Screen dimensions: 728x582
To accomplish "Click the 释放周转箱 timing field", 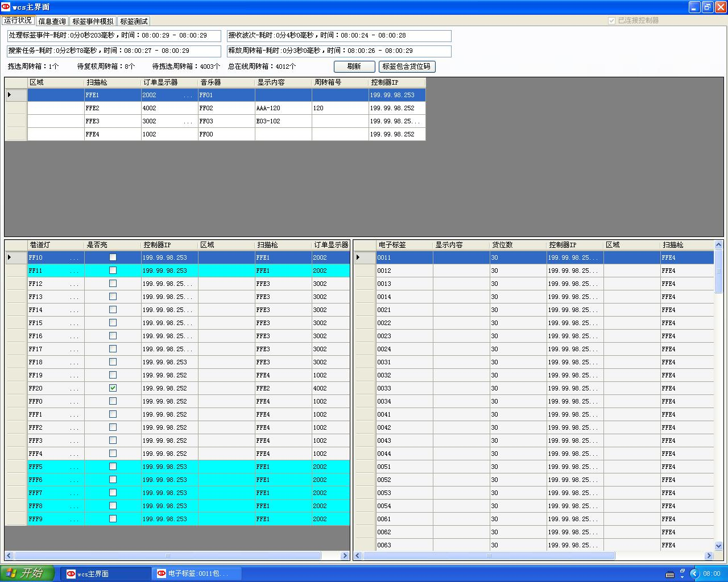I will pyautogui.click(x=339, y=51).
